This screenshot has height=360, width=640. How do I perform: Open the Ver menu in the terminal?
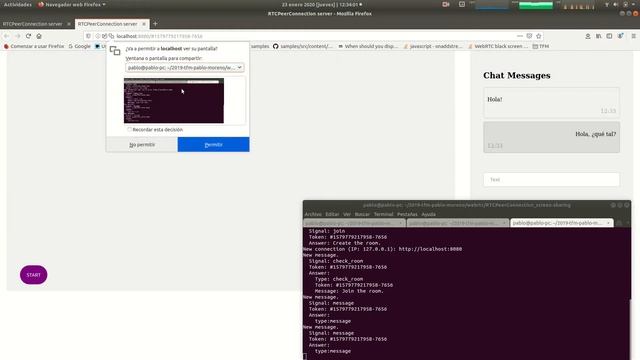click(347, 214)
